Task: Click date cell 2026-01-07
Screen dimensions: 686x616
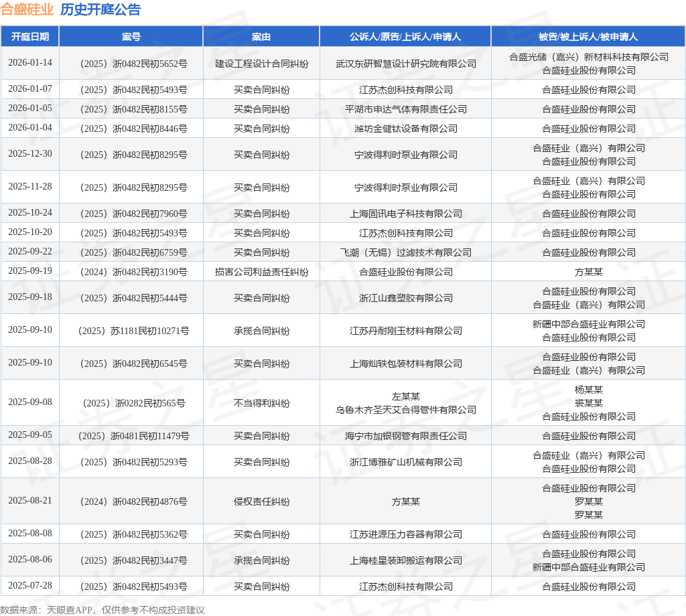Action: coord(29,89)
